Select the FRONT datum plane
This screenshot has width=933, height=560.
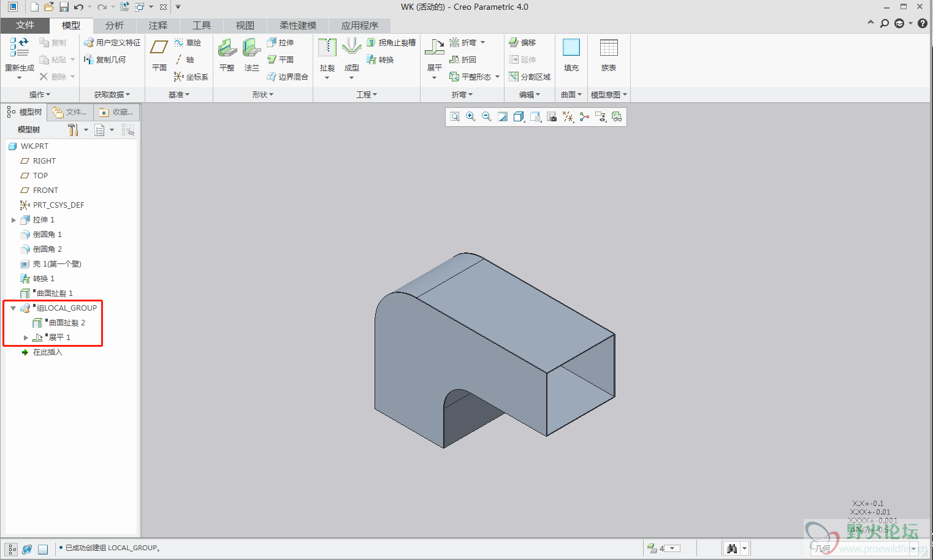[x=39, y=191]
